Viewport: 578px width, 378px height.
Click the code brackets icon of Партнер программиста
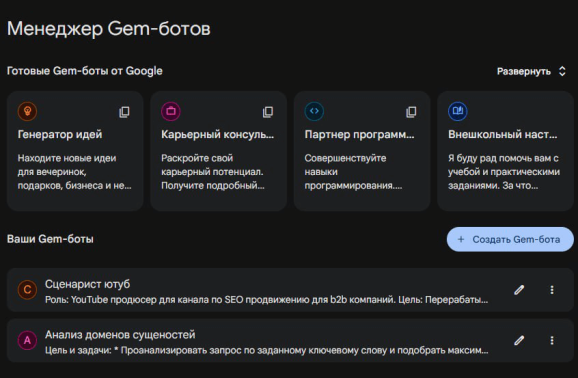coord(314,111)
